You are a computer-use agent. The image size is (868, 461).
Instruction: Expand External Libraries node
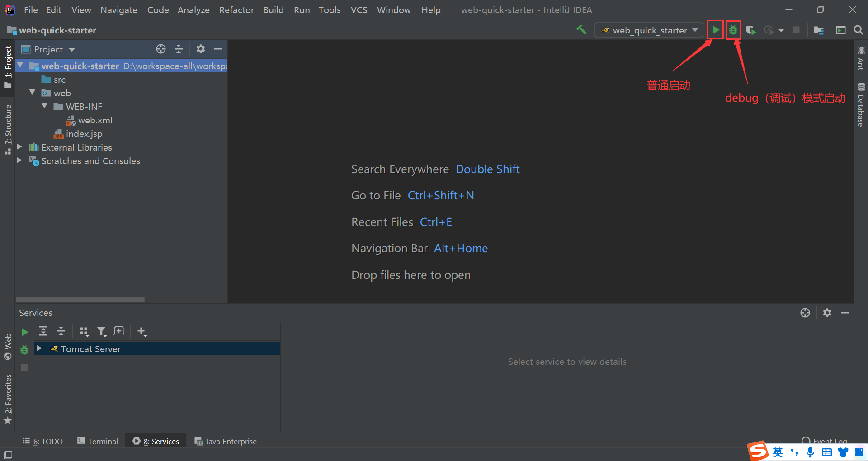point(19,147)
